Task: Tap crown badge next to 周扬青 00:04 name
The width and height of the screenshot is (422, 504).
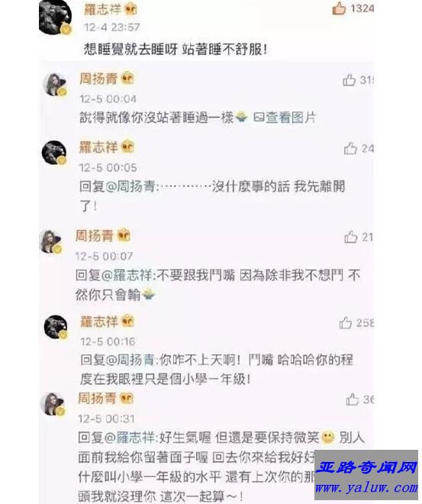Action: click(127, 79)
